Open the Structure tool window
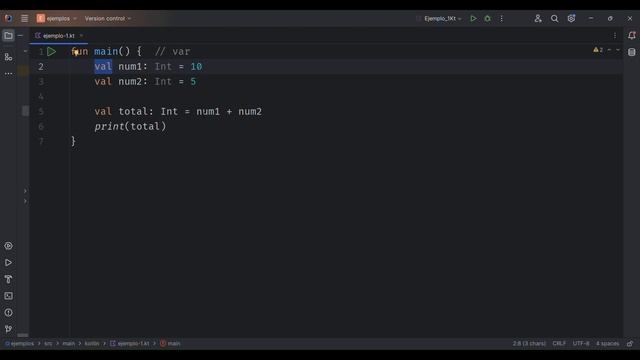The width and height of the screenshot is (640, 360). pos(8,57)
